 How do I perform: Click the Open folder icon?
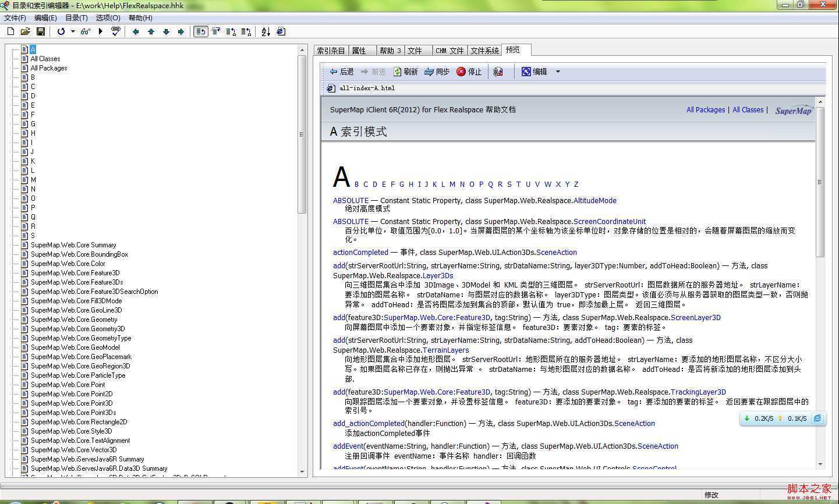pyautogui.click(x=25, y=31)
